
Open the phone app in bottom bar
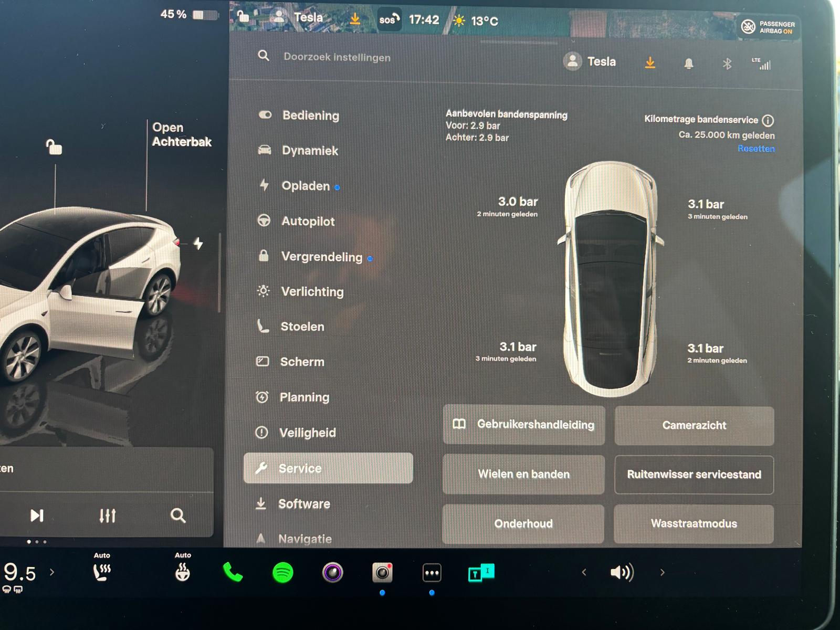(233, 572)
